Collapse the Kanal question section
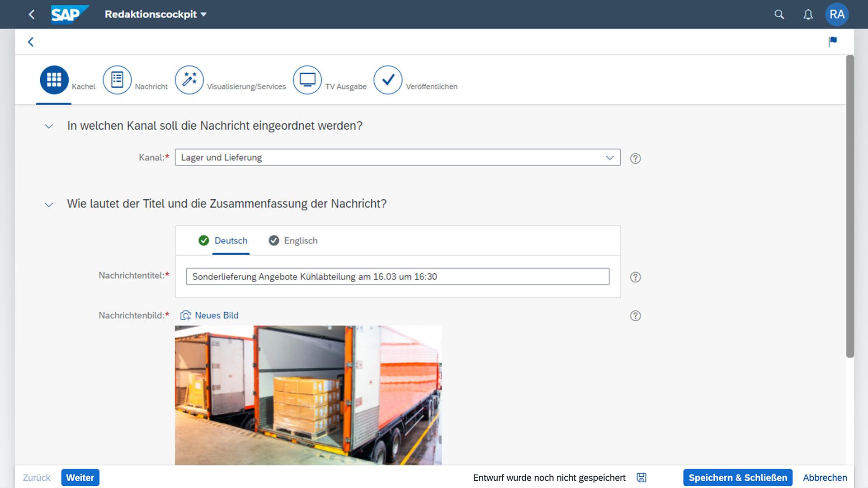868x488 pixels. [x=48, y=126]
